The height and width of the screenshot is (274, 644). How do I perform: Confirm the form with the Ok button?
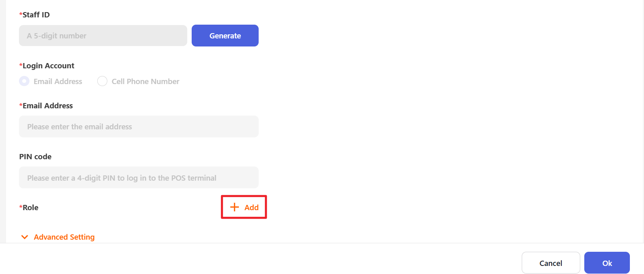click(607, 263)
